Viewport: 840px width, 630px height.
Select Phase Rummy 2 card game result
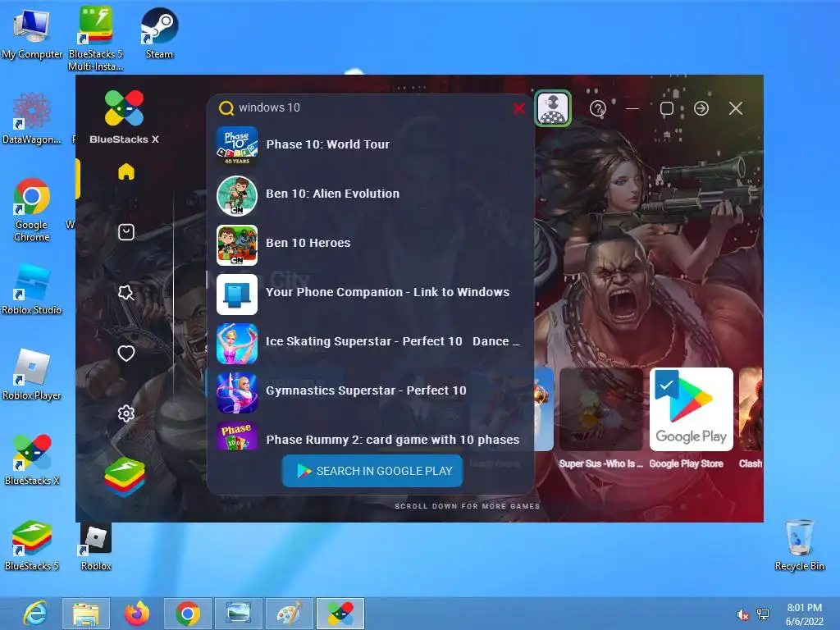click(370, 436)
